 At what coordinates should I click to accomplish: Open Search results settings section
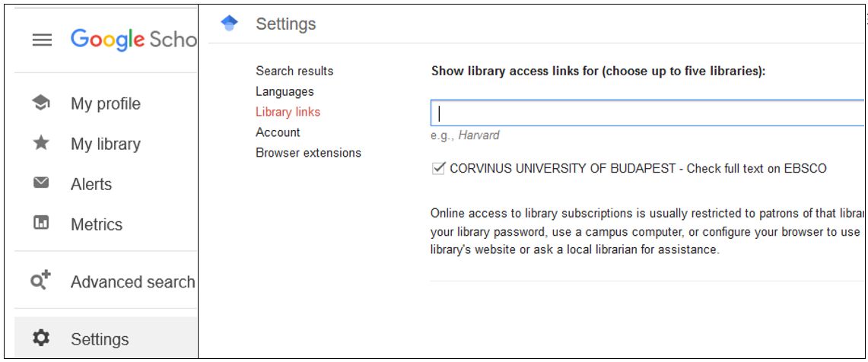coord(294,71)
